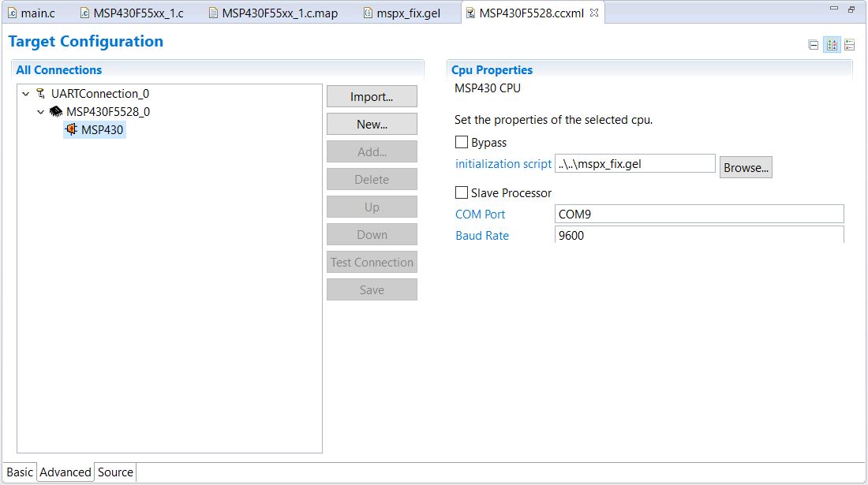Switch to mspx_fix.gel tab
Image resolution: width=868 pixels, height=485 pixels.
coord(402,13)
